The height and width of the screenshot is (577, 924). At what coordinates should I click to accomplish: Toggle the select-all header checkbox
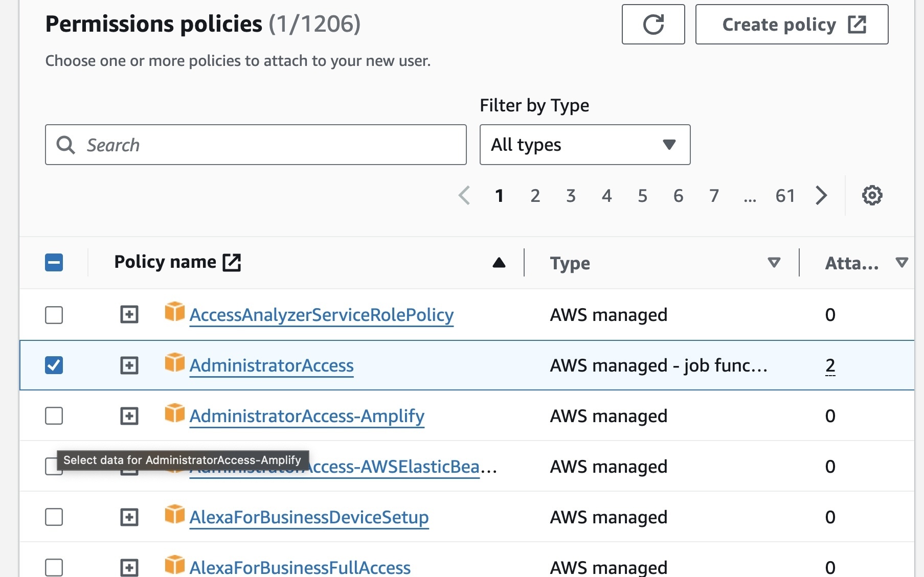click(54, 263)
